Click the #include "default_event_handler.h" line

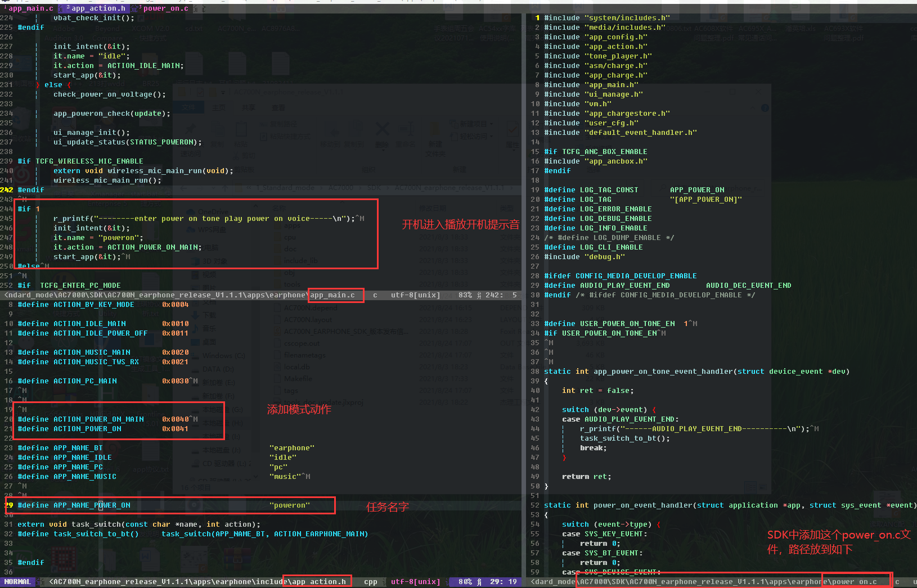coord(621,133)
